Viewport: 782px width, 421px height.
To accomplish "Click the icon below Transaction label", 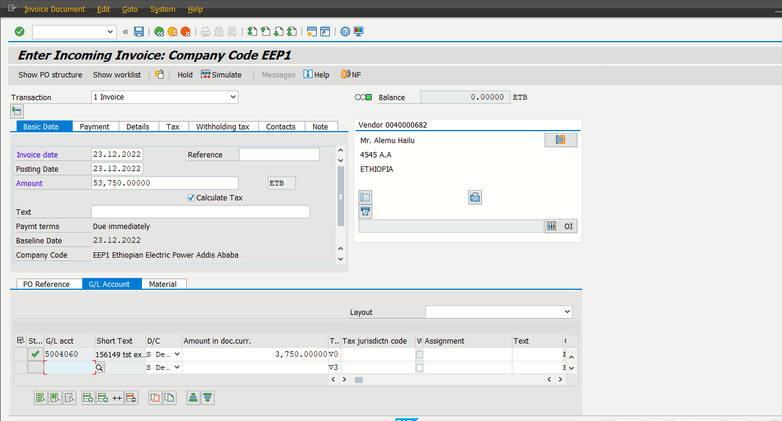I will pyautogui.click(x=17, y=111).
